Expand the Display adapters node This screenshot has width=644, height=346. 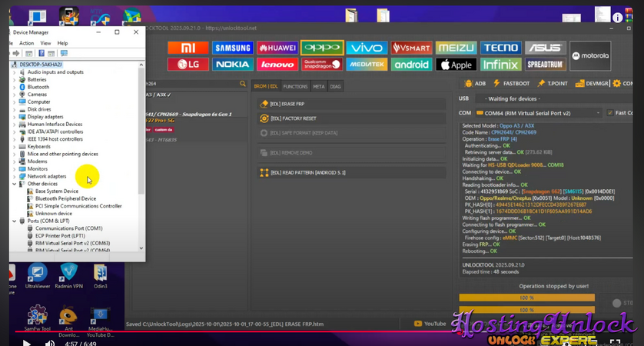click(14, 117)
